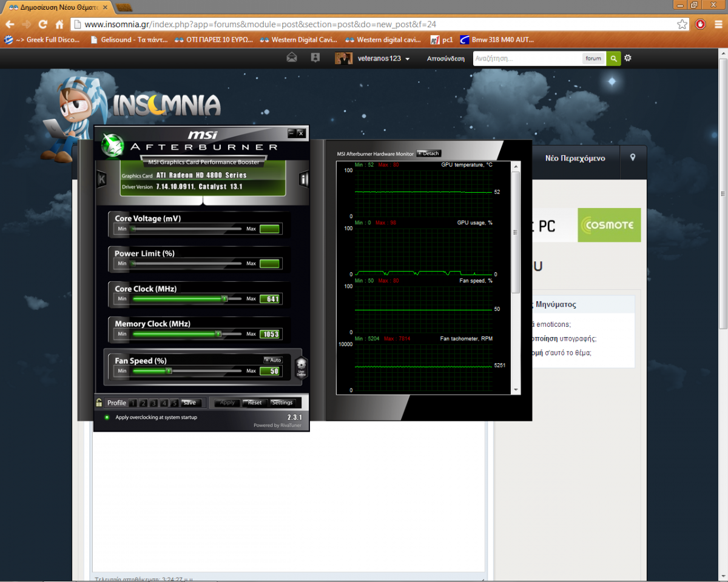
Task: Open Afterburner info i side button
Action: tap(304, 179)
